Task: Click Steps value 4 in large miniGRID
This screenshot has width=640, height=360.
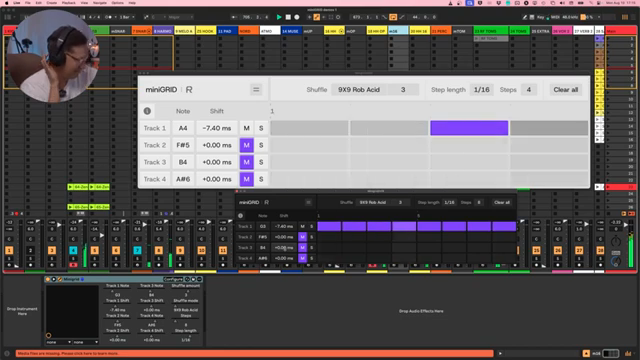Action: coord(529,89)
